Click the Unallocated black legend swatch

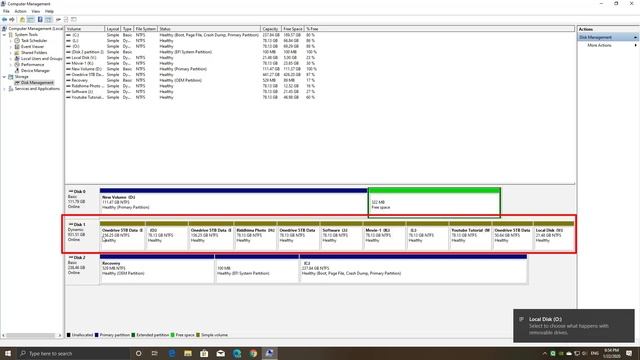[69, 335]
